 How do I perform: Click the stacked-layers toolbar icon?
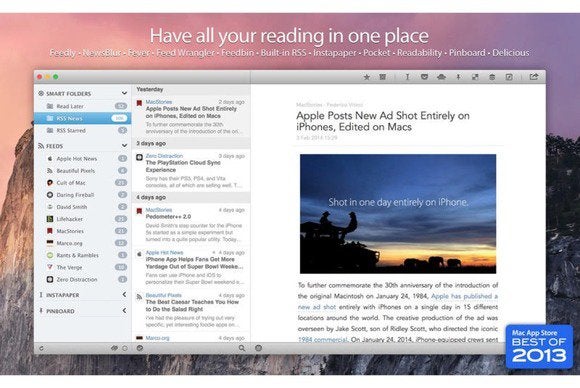(x=492, y=77)
